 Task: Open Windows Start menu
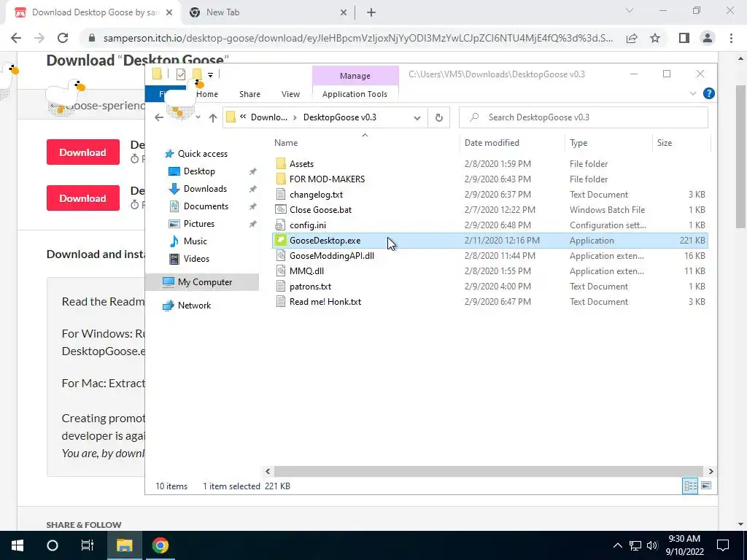point(18,545)
